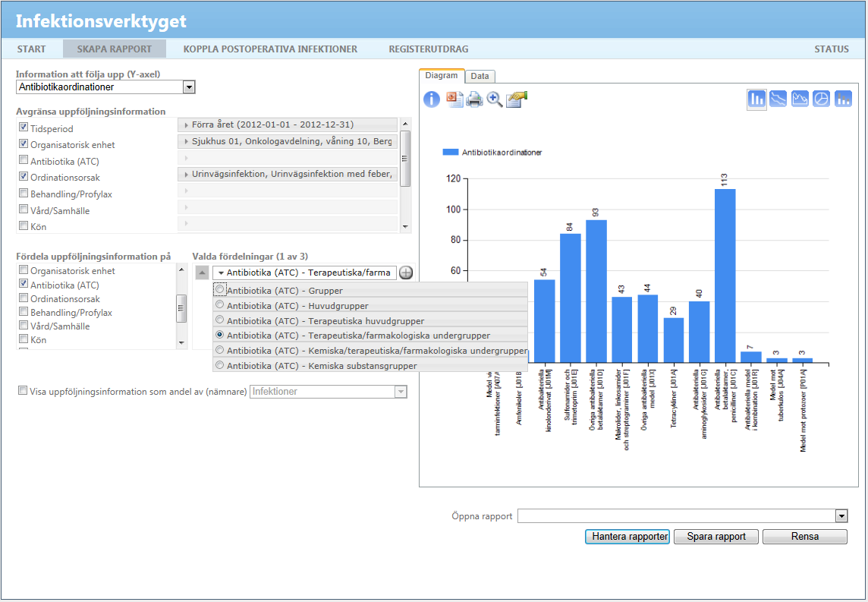Select Antibiotika (ATC) - Grupper radio option
This screenshot has height=602, width=868.
(220, 289)
